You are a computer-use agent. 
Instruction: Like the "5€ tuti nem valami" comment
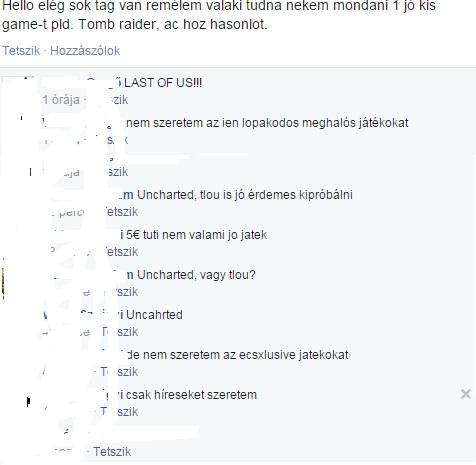pyautogui.click(x=121, y=252)
